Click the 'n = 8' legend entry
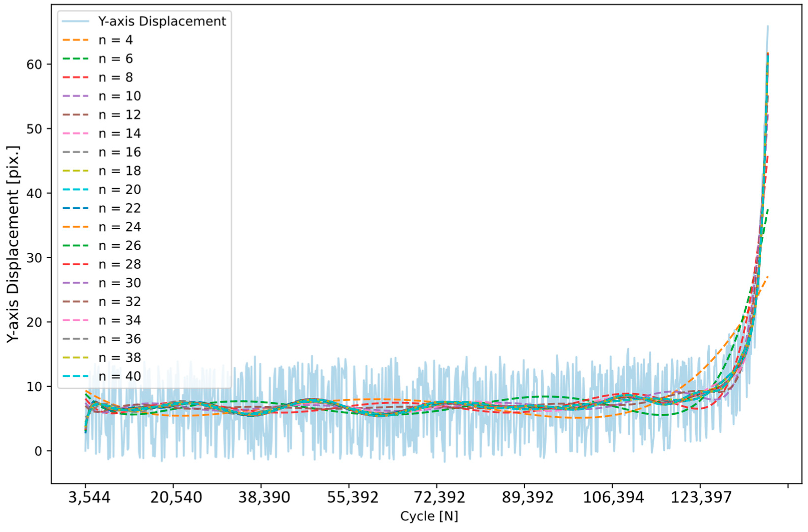This screenshot has width=808, height=532. pyautogui.click(x=116, y=77)
